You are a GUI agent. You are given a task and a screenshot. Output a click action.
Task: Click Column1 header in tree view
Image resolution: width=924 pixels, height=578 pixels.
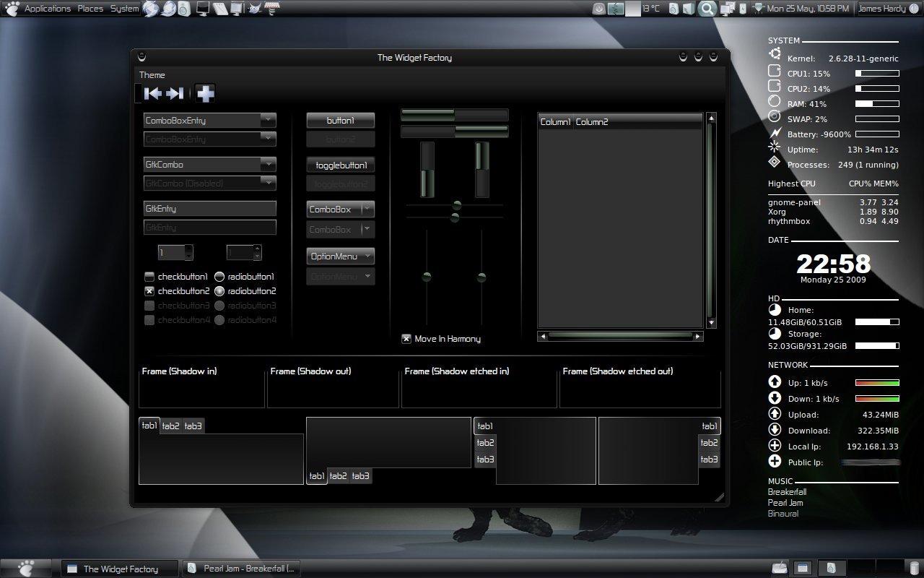point(556,122)
